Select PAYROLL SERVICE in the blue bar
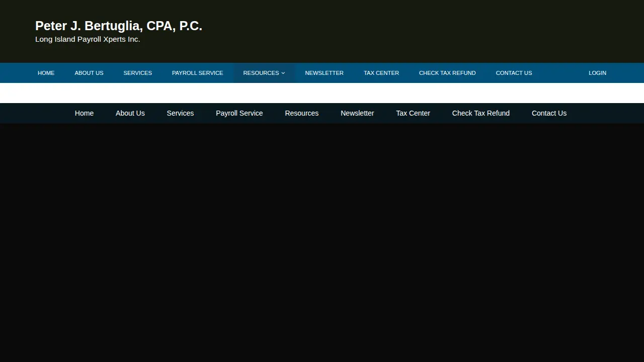Viewport: 644px width, 362px height. (x=197, y=73)
